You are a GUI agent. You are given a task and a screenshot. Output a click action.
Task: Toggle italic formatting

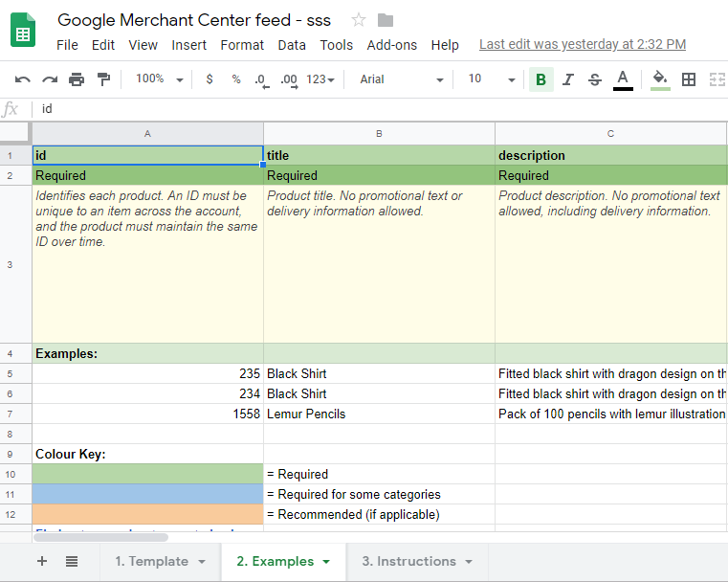[x=568, y=79]
